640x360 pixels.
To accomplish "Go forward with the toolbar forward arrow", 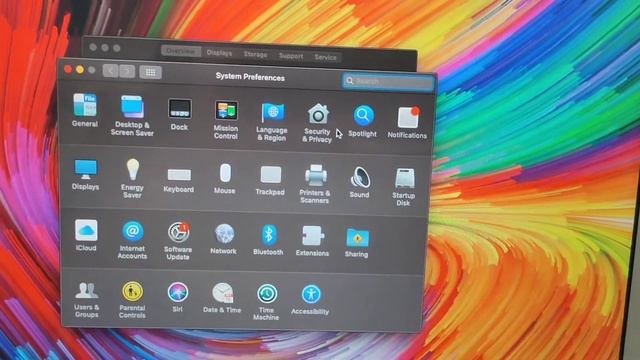I will tap(127, 71).
